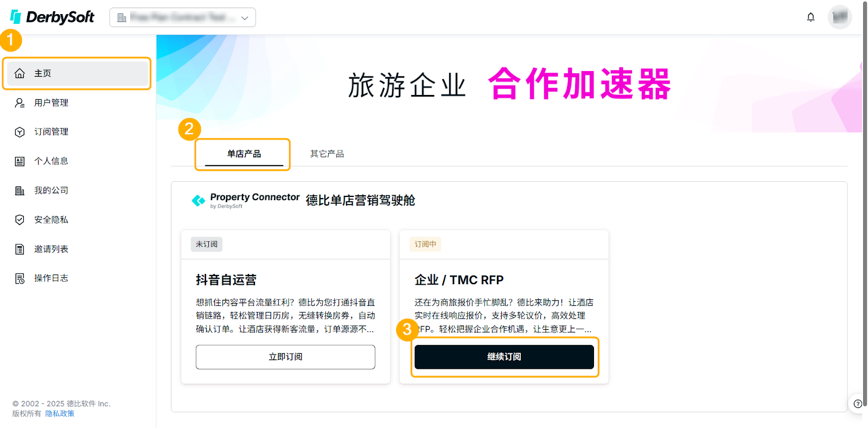Open the 隐私政策 link
This screenshot has width=868, height=428.
pos(60,413)
